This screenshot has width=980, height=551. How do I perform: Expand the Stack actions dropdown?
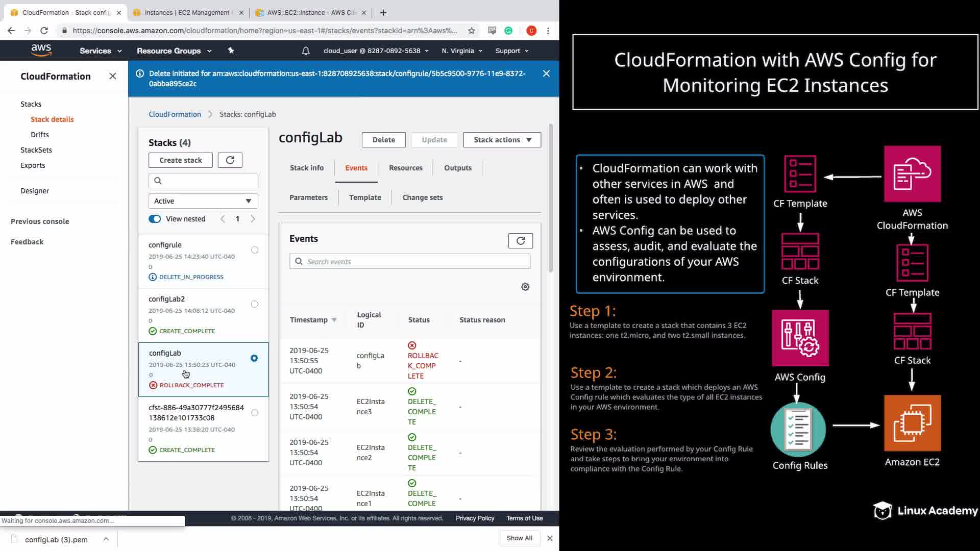(x=502, y=140)
